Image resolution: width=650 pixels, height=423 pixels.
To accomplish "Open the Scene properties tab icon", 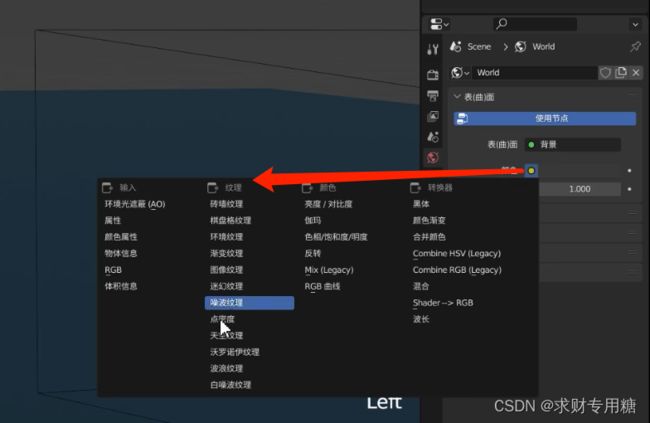I will coord(433,137).
